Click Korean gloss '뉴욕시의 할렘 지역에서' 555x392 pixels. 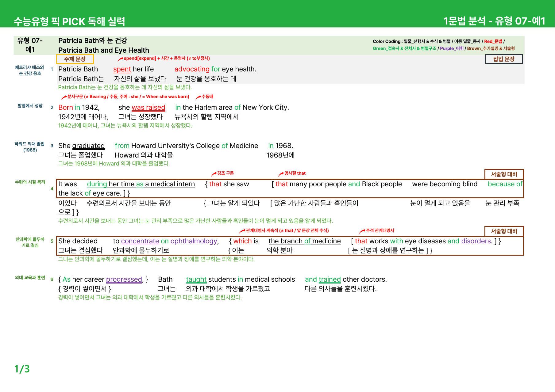(x=206, y=117)
